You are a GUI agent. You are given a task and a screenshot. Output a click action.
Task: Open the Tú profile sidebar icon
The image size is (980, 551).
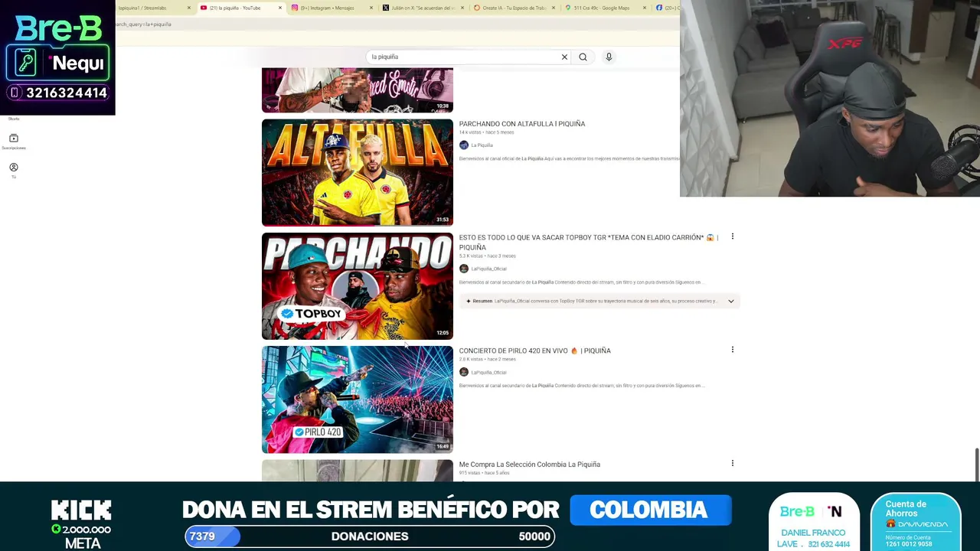(14, 171)
